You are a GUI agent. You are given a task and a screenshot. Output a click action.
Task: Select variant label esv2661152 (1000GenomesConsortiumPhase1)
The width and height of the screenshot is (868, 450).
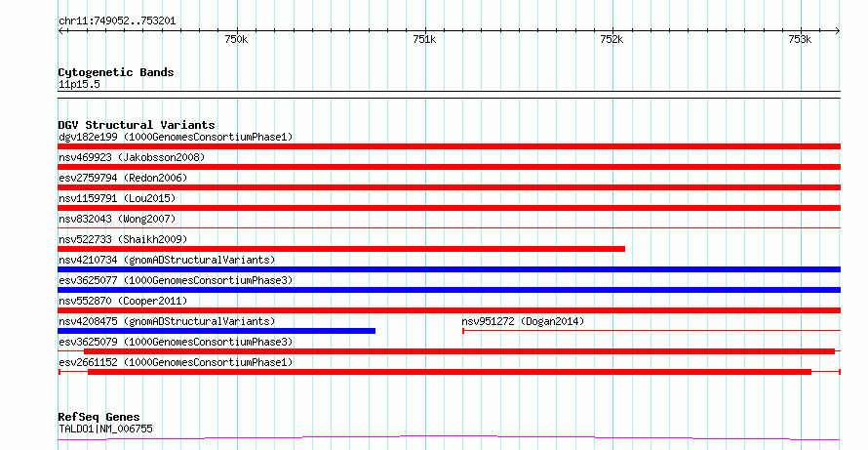pos(176,362)
